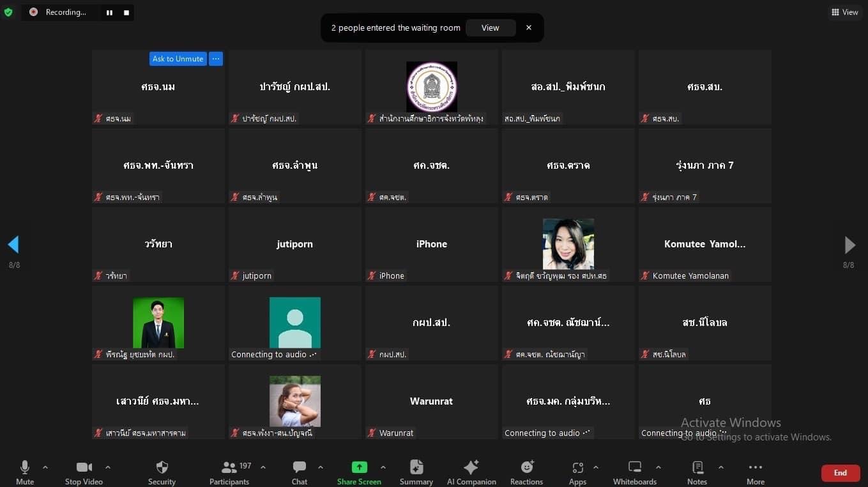Open the View layout menu

click(x=845, y=12)
